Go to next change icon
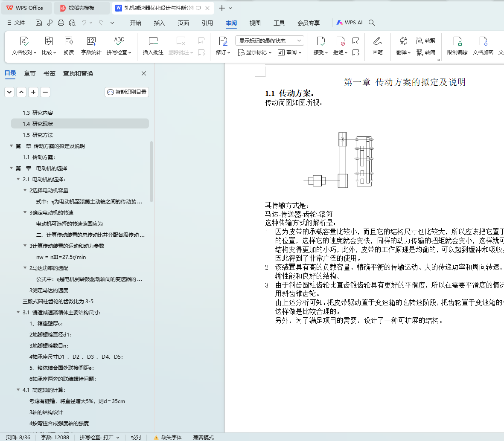The height and width of the screenshot is (441, 504). 356,52
